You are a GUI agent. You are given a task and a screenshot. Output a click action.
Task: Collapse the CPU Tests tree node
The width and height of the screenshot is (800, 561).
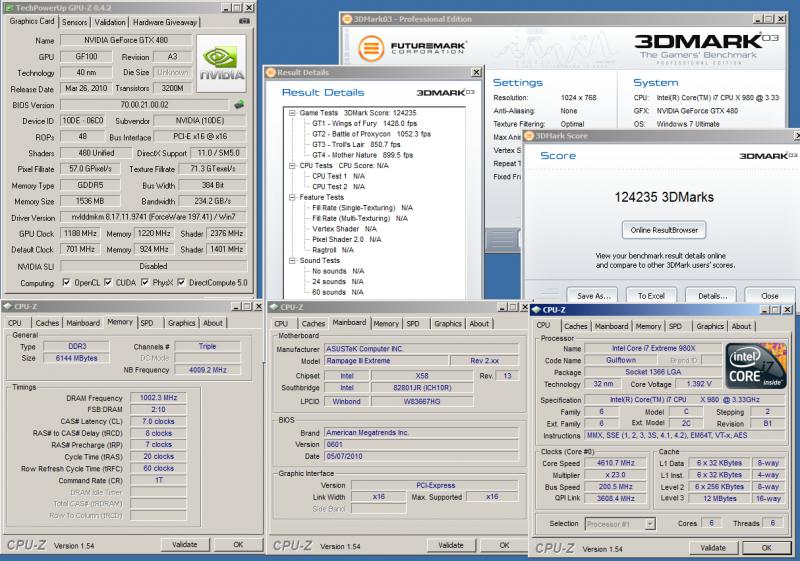[x=292, y=166]
